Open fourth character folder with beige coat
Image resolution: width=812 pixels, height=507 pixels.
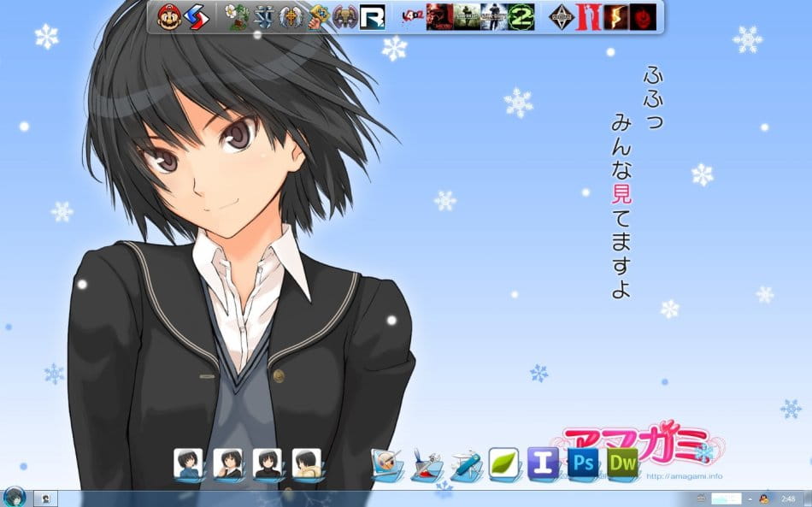(x=307, y=465)
